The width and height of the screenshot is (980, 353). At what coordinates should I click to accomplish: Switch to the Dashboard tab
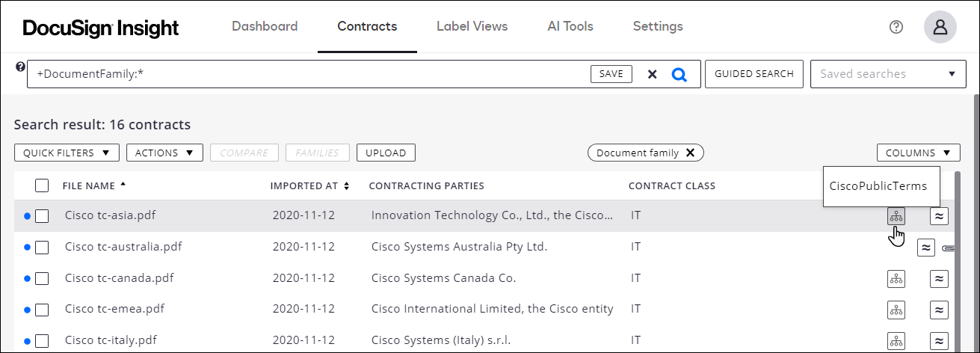coord(265,27)
